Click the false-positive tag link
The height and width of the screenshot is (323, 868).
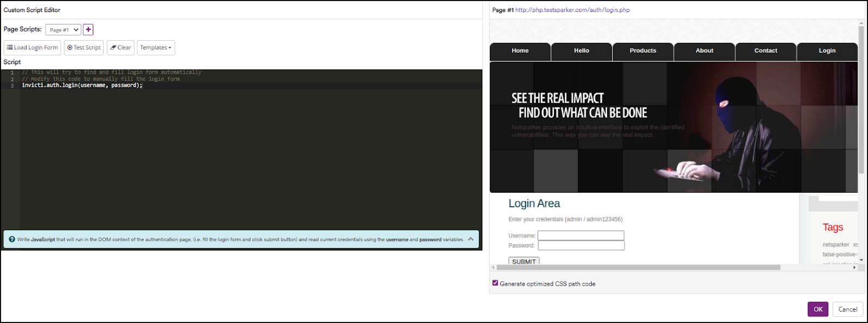click(x=840, y=255)
